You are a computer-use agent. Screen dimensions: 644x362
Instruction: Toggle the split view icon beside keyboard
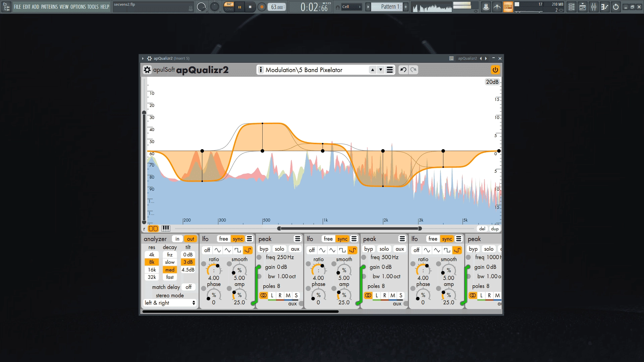153,229
